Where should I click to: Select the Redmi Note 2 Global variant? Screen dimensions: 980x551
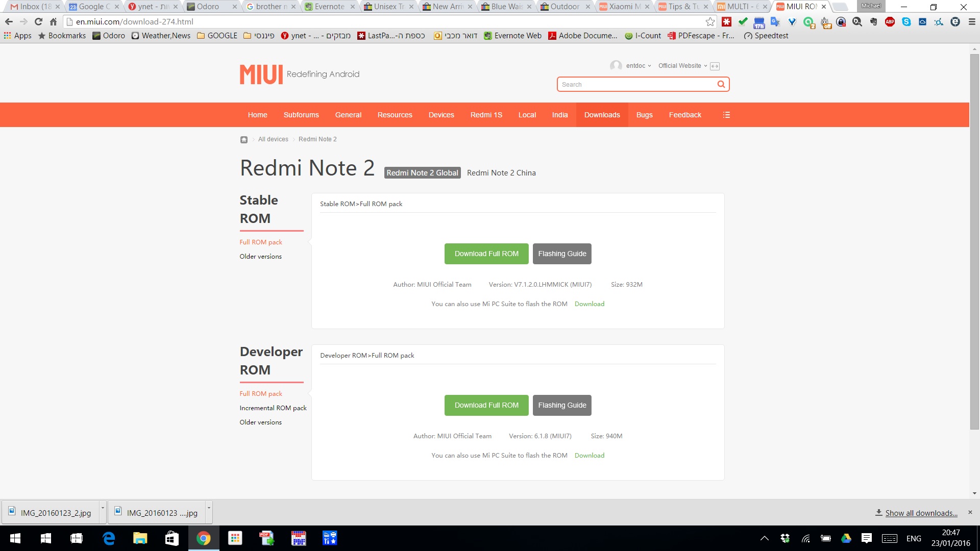[422, 173]
